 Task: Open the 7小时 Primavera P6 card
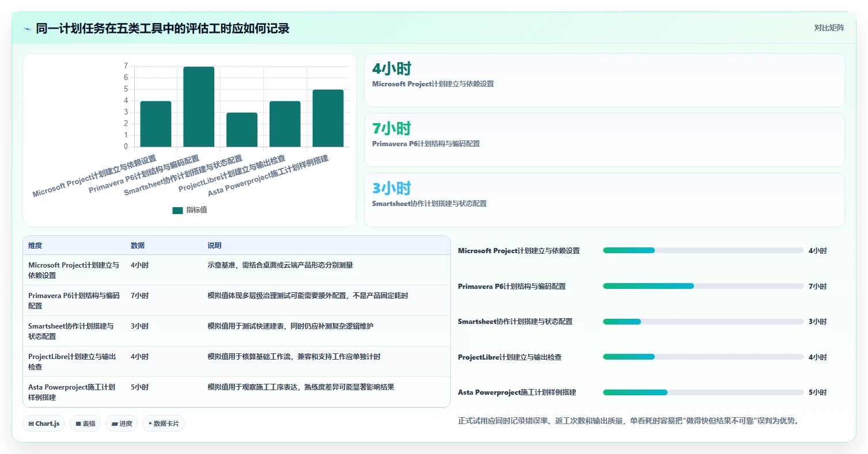point(605,140)
